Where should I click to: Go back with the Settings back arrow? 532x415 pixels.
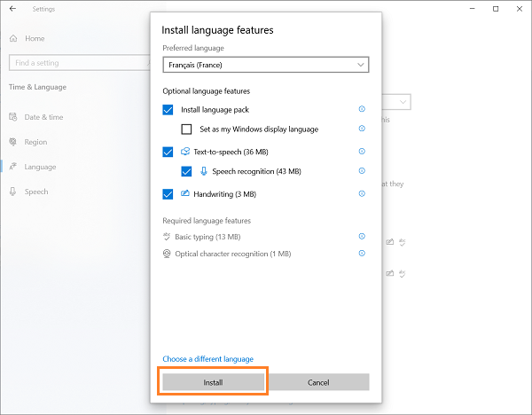click(13, 9)
